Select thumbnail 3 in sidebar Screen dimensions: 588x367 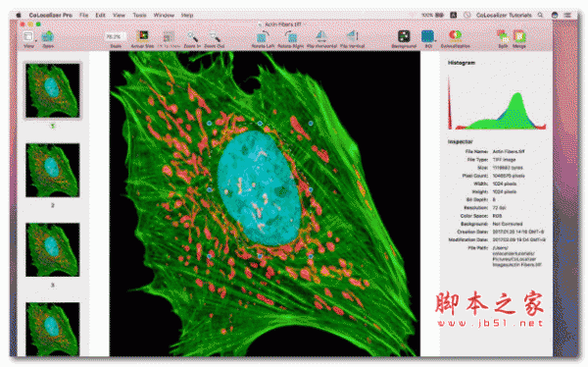[53, 250]
